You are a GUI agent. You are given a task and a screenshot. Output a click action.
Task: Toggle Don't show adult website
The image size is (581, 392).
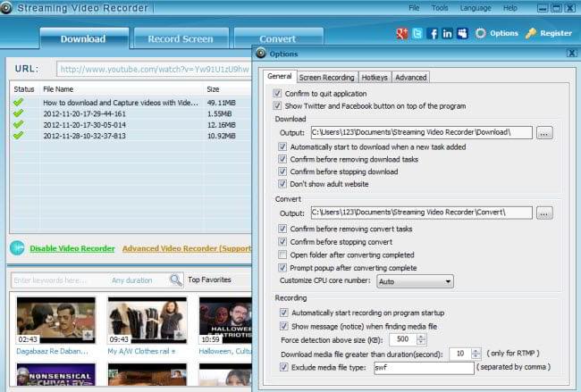(282, 184)
